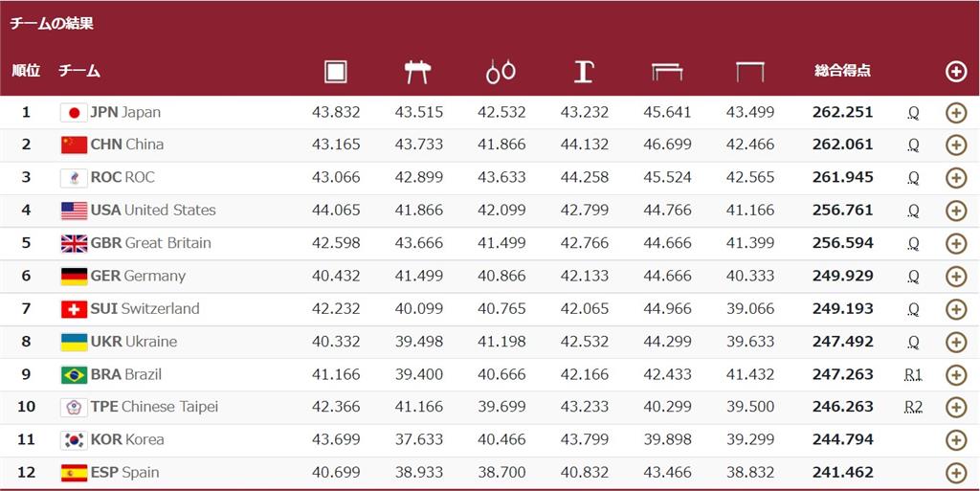Expand all rows with header plus icon
Image resolution: width=980 pixels, height=491 pixels.
tap(956, 72)
